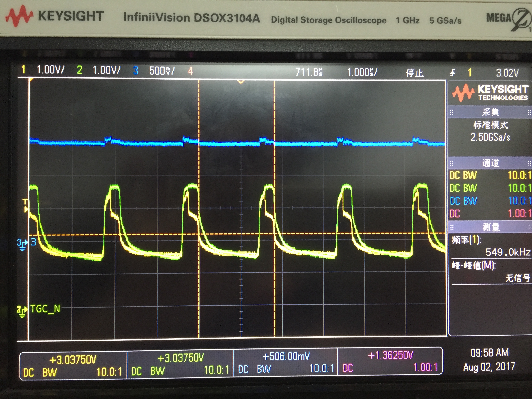Screen dimensions: 532x399
Task: Select the horizontal dashed orange cursor
Action: click(x=231, y=234)
